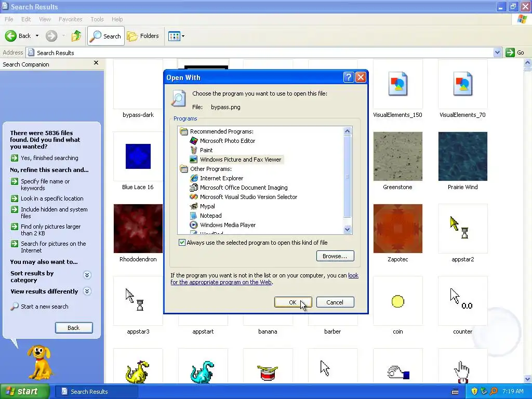Select the VisualElements_70 file icon
Screen dimensions: 532x399
(x=462, y=84)
